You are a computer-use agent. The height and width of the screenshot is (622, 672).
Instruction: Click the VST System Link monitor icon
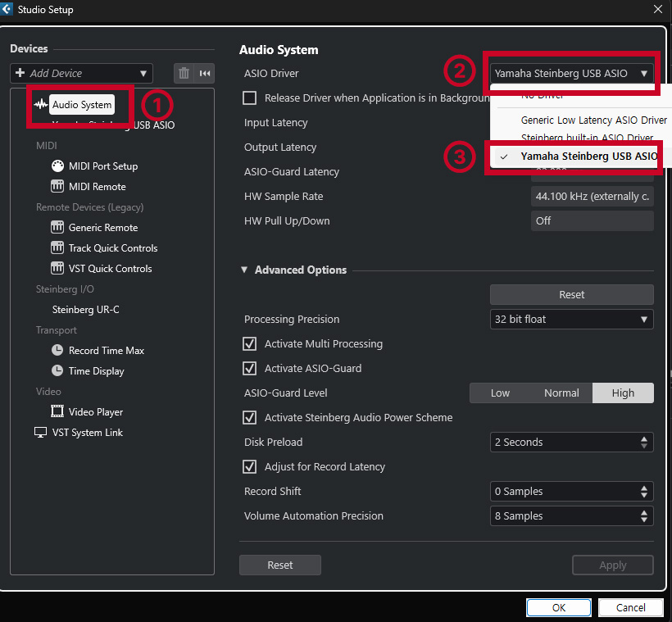click(40, 433)
